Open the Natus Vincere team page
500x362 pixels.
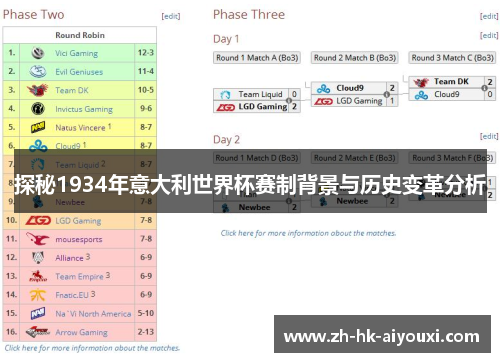80,128
